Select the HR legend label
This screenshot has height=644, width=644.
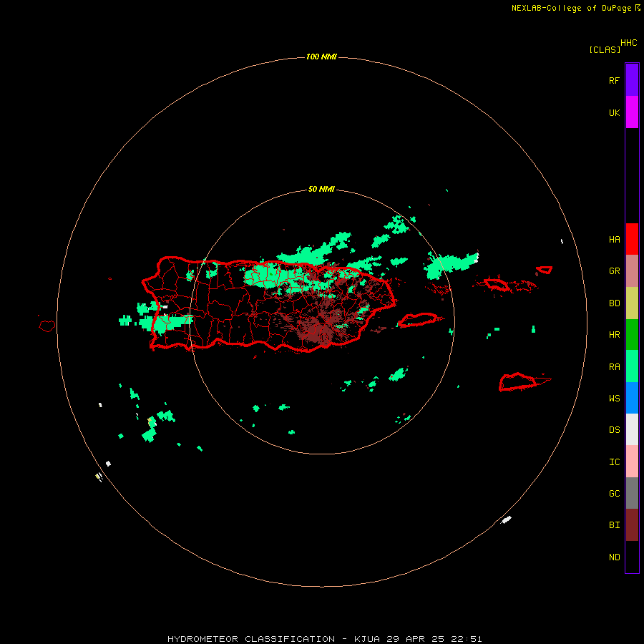[614, 335]
